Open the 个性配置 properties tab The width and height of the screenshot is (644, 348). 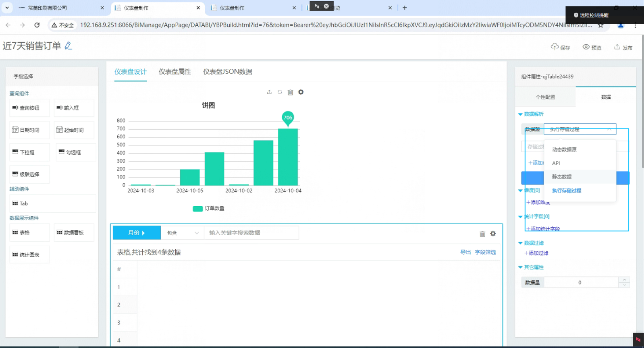(x=545, y=97)
